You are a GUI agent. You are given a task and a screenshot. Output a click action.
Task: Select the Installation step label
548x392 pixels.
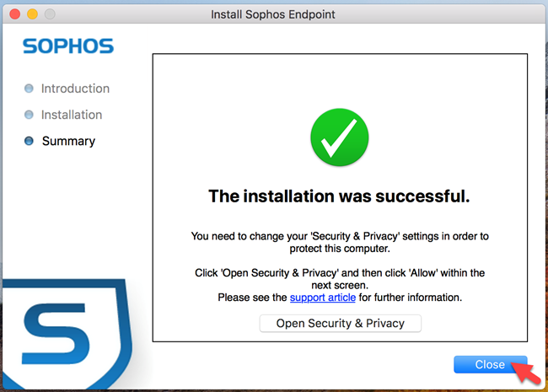point(72,115)
